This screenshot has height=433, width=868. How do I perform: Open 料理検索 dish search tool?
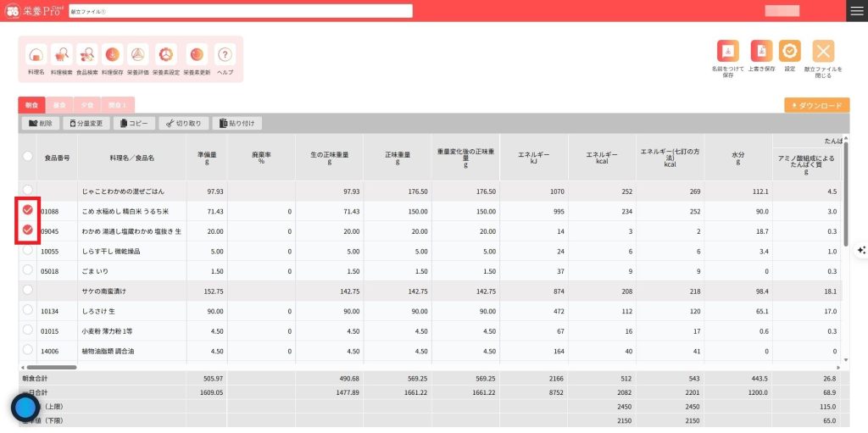tap(62, 56)
